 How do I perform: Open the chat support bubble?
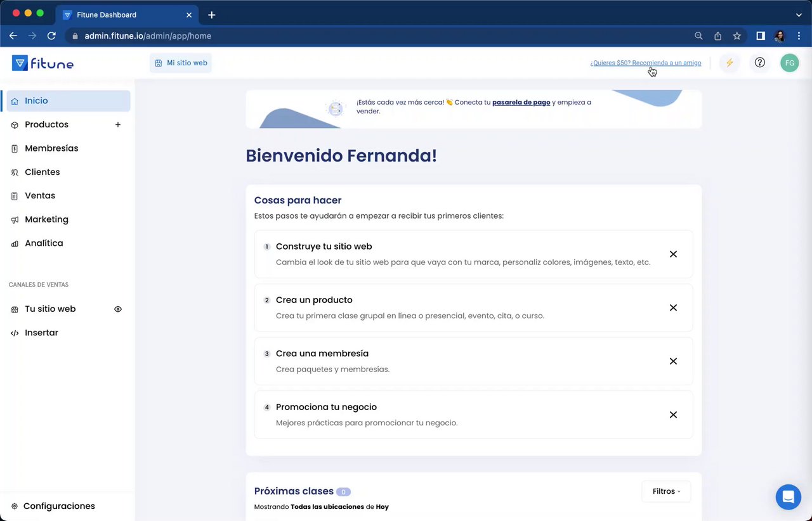pyautogui.click(x=788, y=497)
